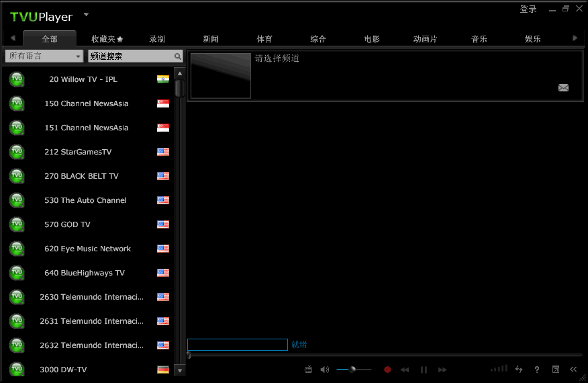Click the signal strength bars indicator
Viewport: 588px width, 383px height.
(499, 369)
